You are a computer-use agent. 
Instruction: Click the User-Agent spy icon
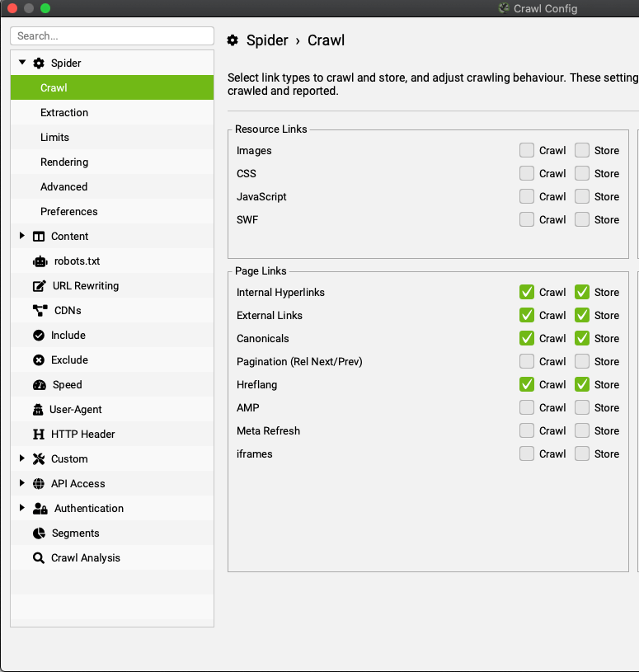coord(39,410)
